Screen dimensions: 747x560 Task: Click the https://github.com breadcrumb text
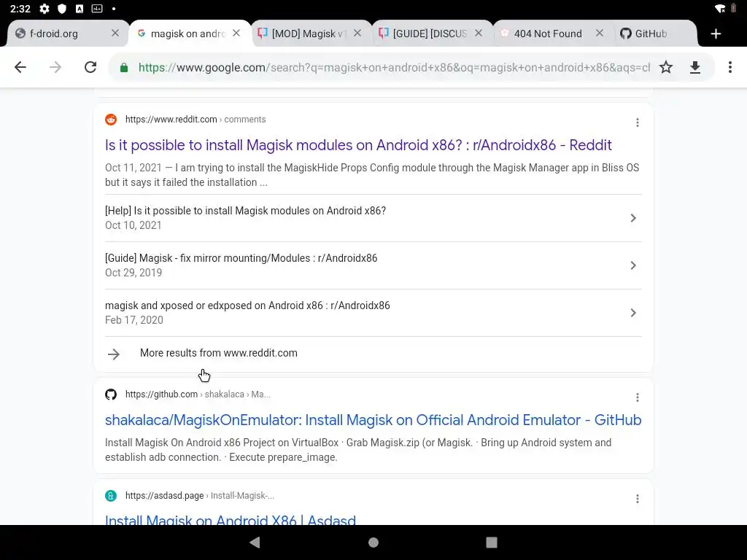(x=161, y=394)
